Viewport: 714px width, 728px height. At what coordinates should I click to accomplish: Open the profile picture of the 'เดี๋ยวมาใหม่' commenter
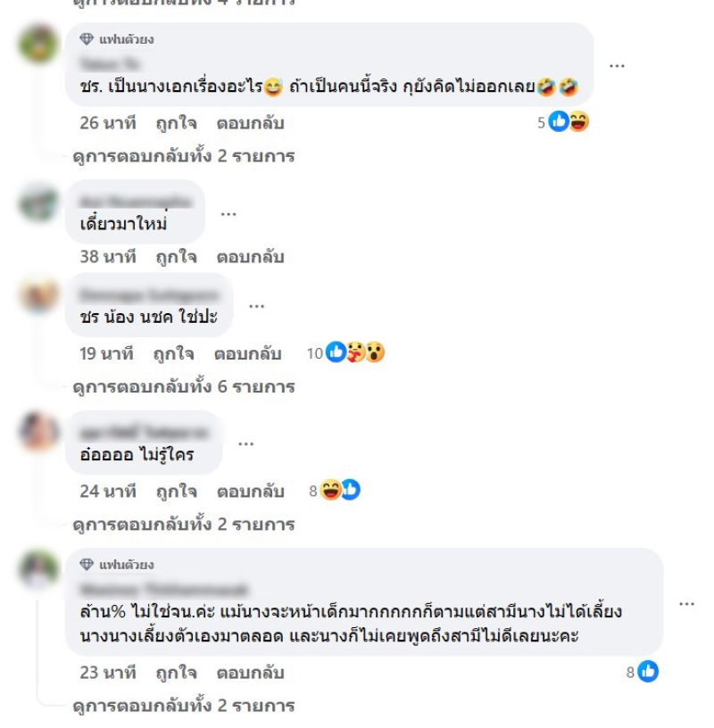coord(38,203)
